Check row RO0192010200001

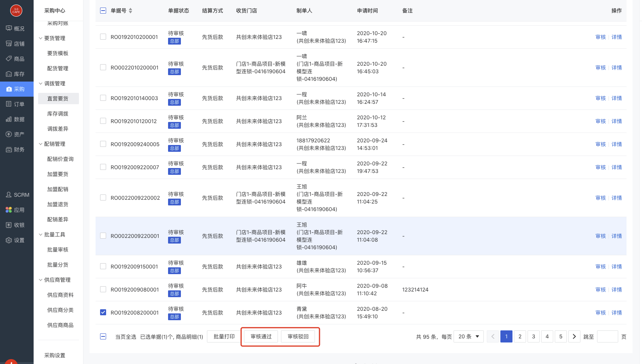pos(103,37)
